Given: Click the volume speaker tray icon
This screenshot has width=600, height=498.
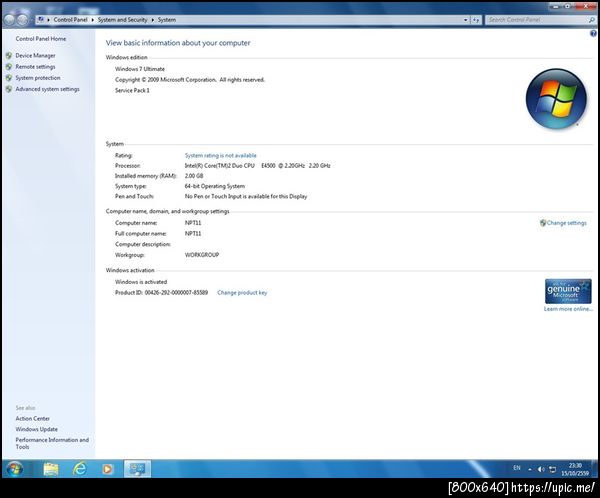Looking at the screenshot, I should point(541,469).
